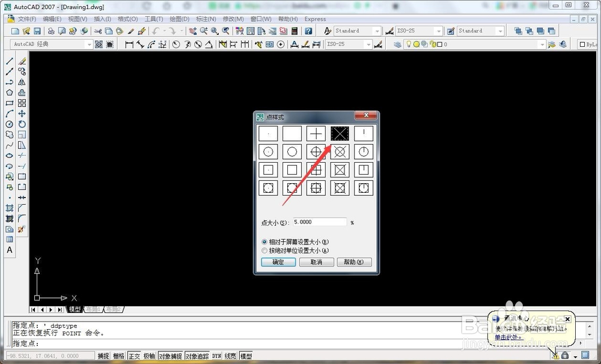Select the Rotate modify tool

[x=22, y=124]
